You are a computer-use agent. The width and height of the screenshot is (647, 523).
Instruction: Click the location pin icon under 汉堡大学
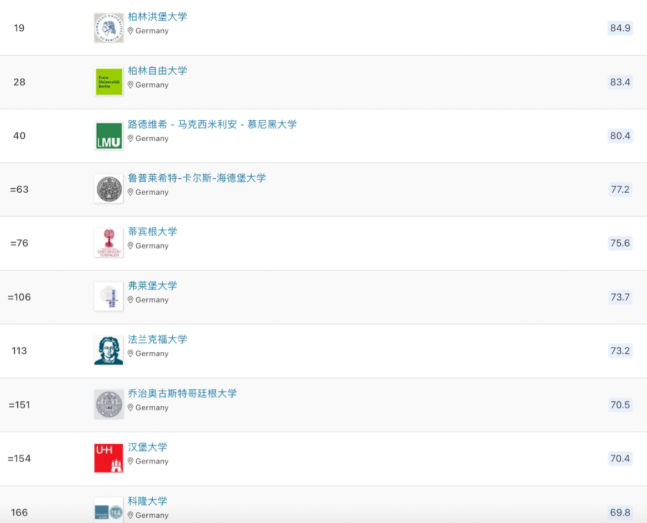(130, 461)
